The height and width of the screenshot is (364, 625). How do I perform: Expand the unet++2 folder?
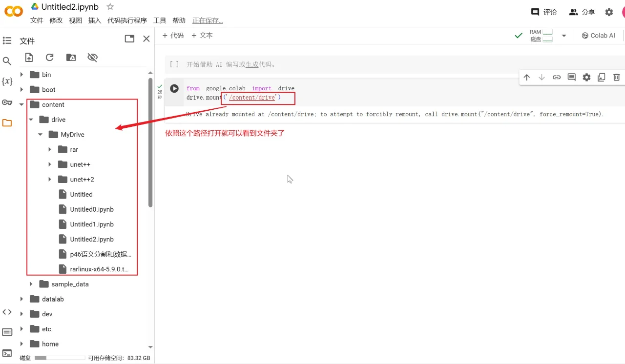[50, 180]
